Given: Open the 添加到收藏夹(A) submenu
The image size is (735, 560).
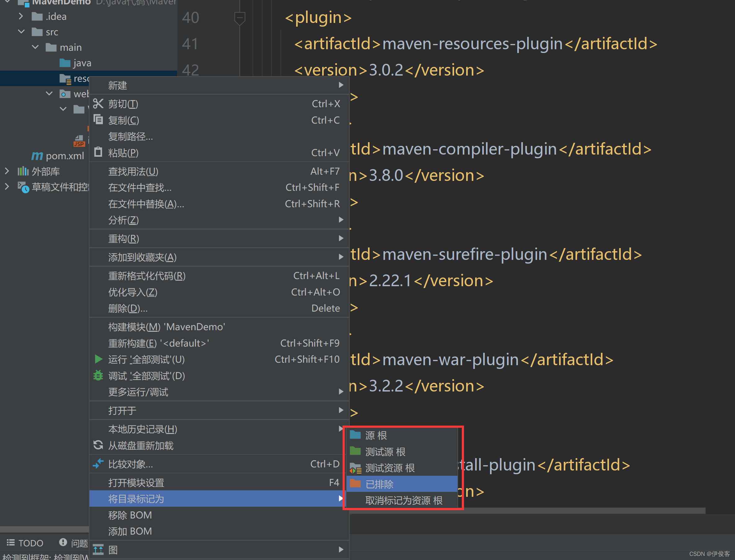Looking at the screenshot, I should click(x=219, y=257).
